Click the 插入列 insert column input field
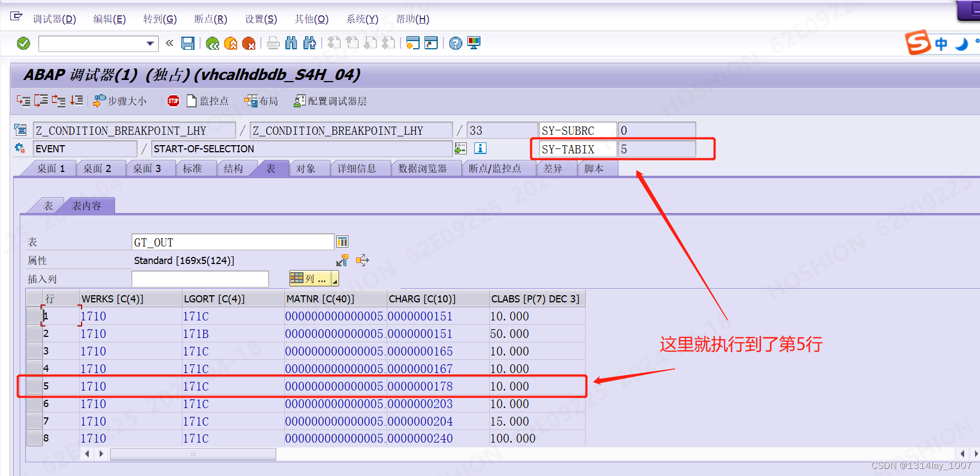This screenshot has width=980, height=476. [x=200, y=279]
